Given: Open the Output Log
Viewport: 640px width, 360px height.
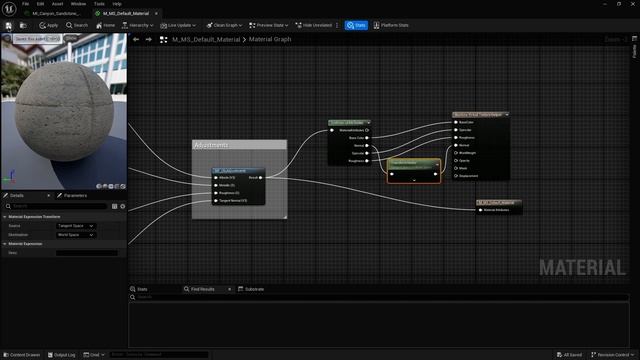Looking at the screenshot, I should coord(62,355).
